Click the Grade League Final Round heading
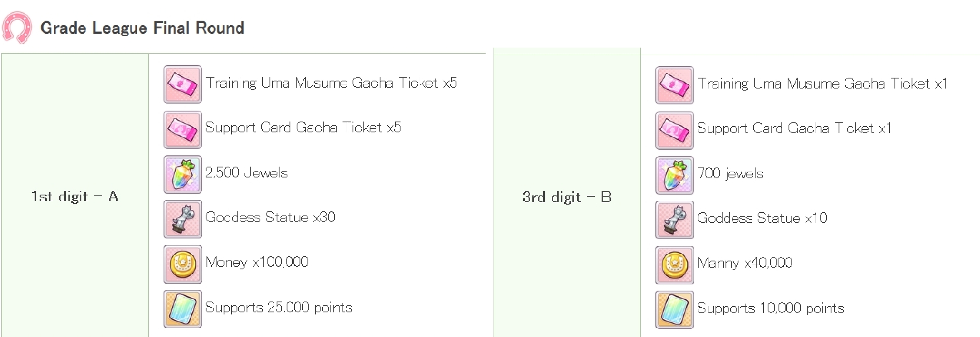The width and height of the screenshot is (980, 337). tap(142, 28)
